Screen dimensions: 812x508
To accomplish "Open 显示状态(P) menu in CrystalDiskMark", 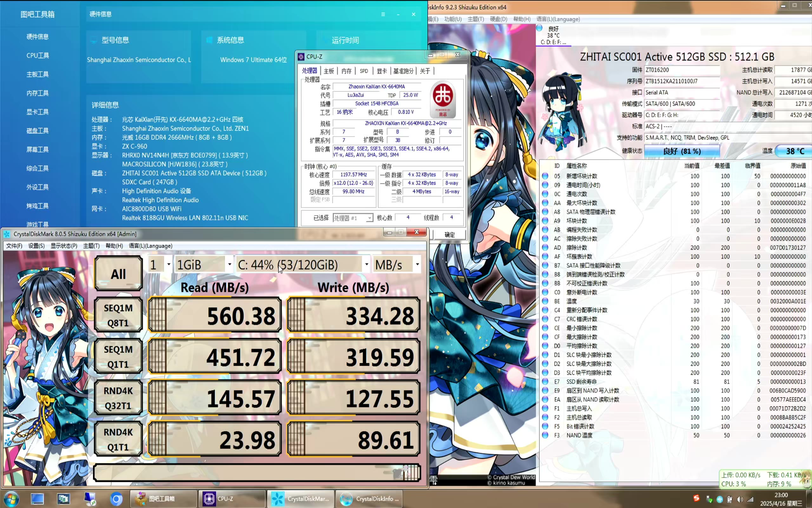I will pos(64,246).
